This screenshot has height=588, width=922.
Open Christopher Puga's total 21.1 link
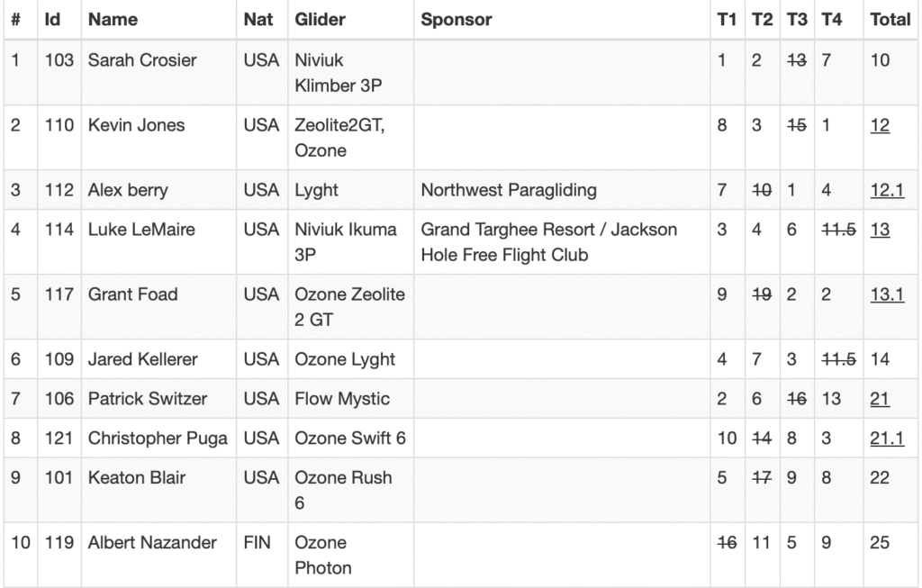click(887, 439)
